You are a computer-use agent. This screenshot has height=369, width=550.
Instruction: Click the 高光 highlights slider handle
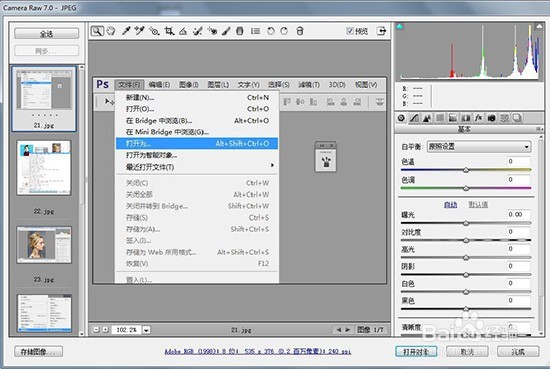click(466, 257)
